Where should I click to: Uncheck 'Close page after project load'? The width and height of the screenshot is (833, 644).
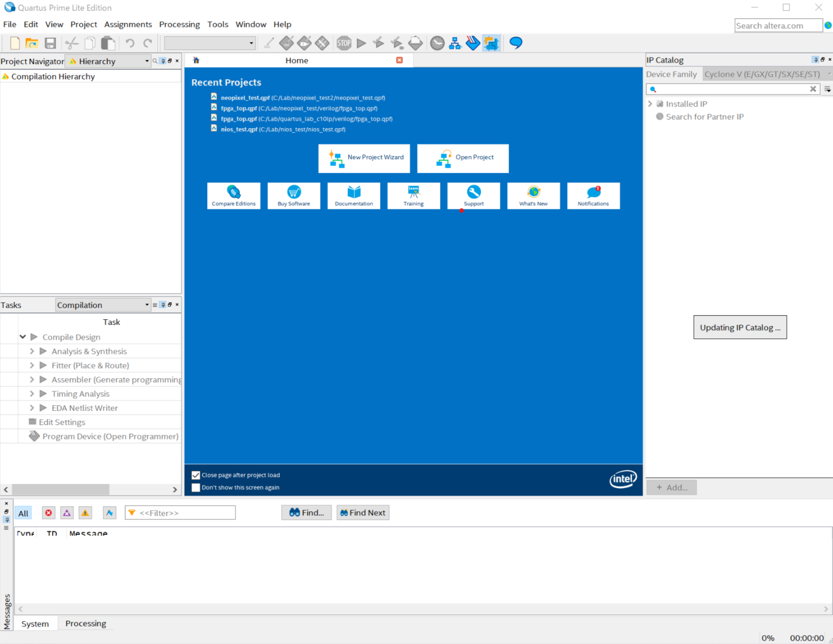(x=196, y=475)
